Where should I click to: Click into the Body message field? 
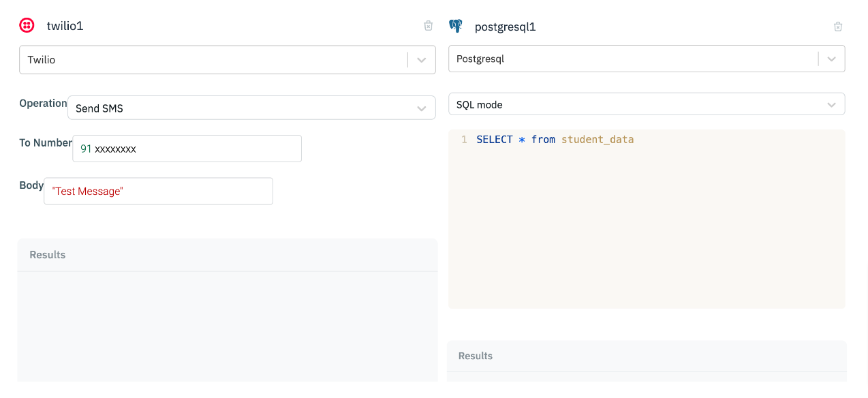click(158, 192)
